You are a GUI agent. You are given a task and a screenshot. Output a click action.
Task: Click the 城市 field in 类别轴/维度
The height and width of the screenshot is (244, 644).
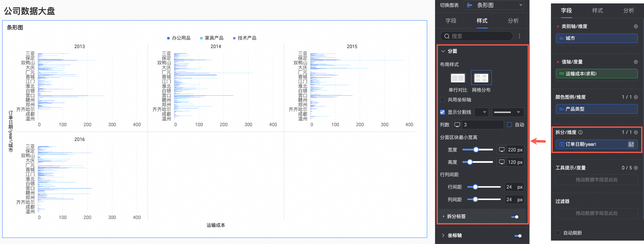click(597, 38)
